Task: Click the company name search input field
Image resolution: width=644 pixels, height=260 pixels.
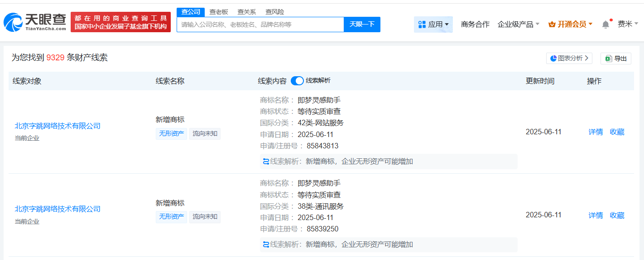Action: point(260,25)
